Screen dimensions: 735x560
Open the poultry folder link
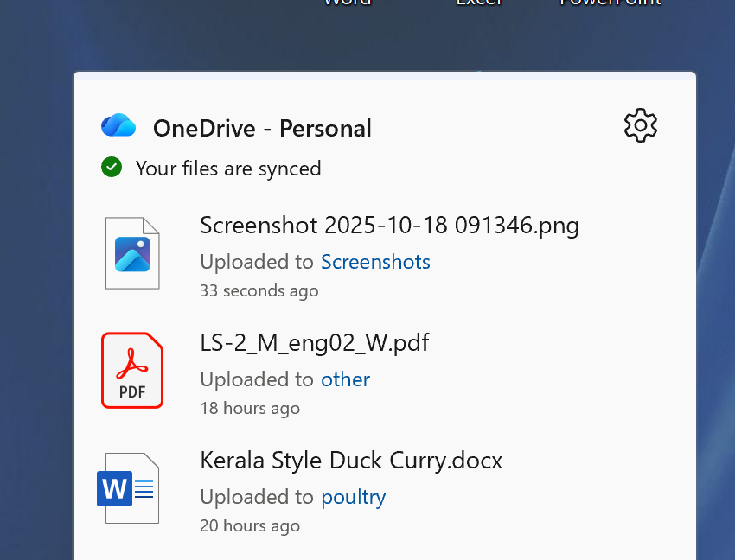point(353,497)
